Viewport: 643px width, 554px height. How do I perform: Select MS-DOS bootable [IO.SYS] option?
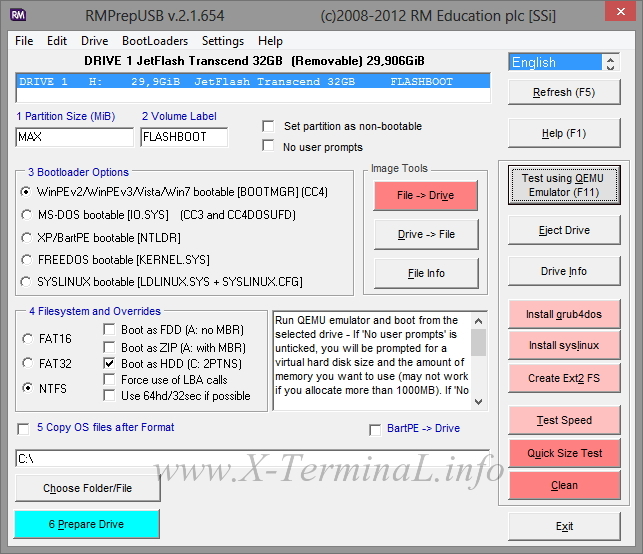tap(26, 214)
